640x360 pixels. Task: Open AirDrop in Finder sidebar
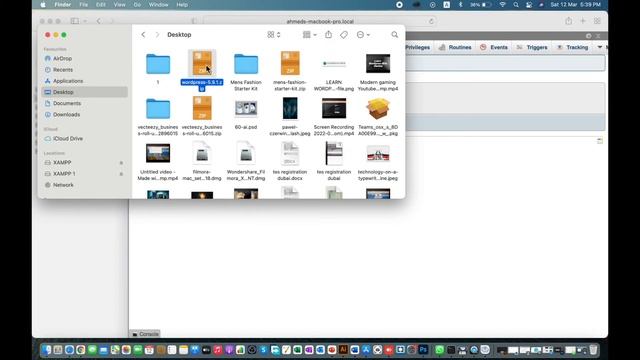[x=62, y=58]
